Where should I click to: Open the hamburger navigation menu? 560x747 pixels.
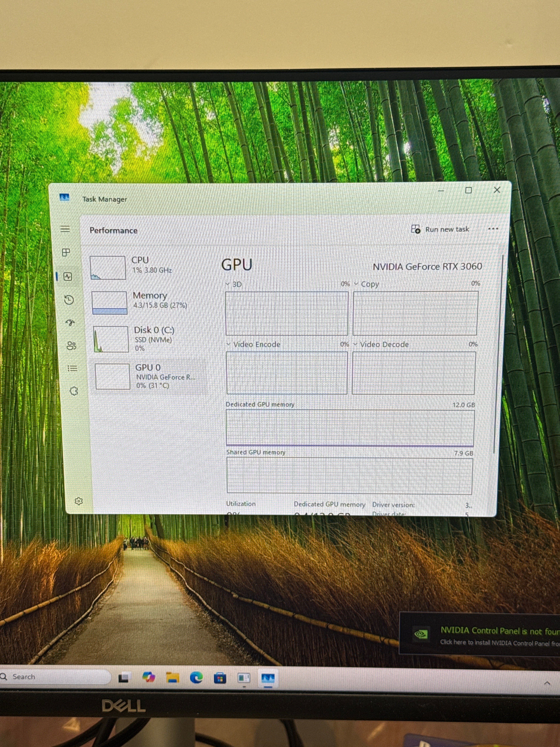tap(65, 229)
